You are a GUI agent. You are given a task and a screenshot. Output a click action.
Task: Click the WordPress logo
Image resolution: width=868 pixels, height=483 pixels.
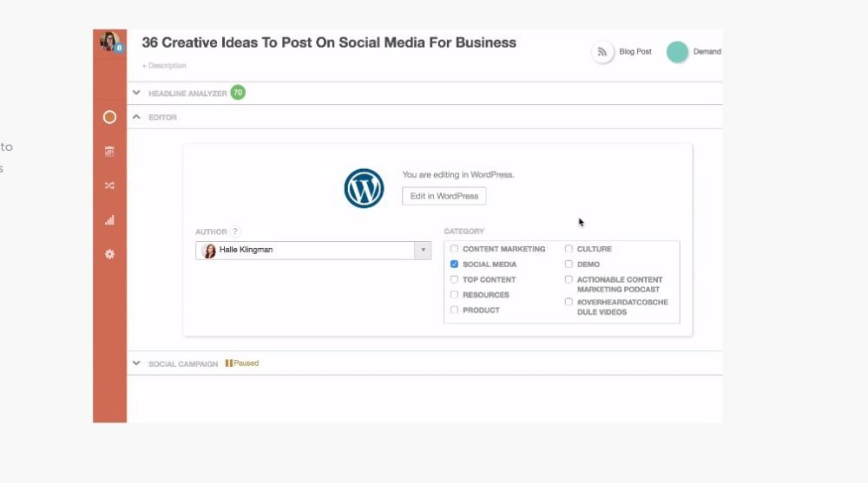tap(364, 188)
